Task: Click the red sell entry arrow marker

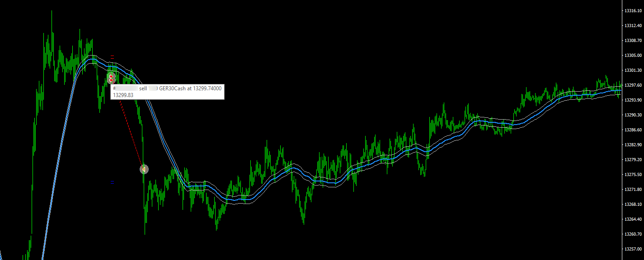Action: (x=111, y=78)
